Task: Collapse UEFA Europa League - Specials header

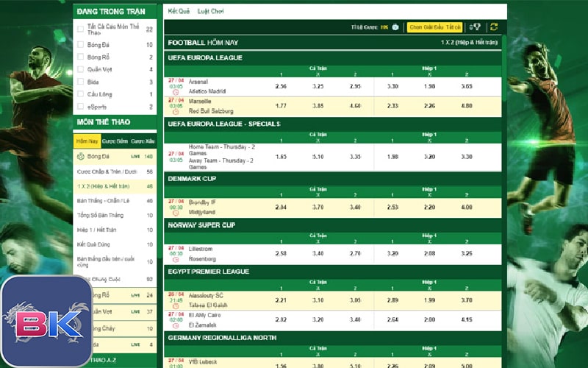Action: pos(333,124)
